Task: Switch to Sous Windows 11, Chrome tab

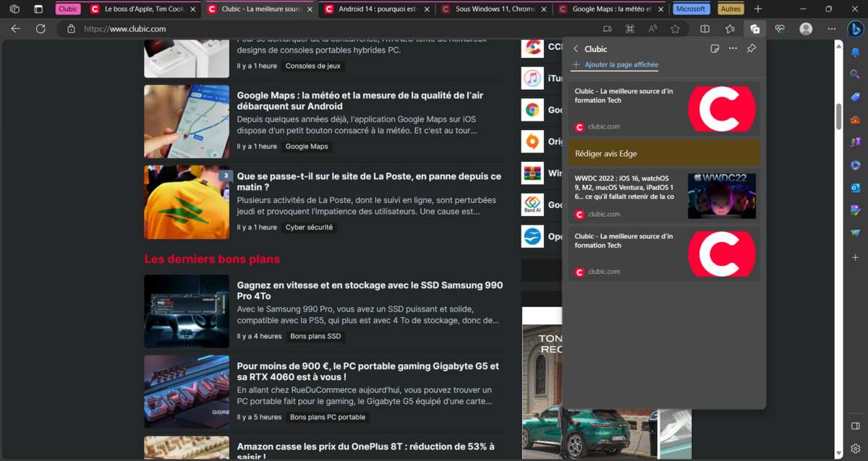Action: [493, 9]
